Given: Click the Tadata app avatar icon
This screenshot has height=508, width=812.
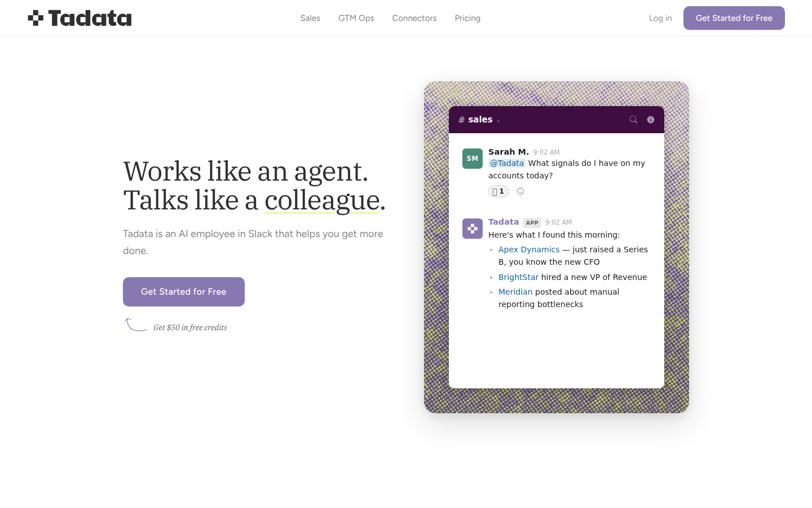Looking at the screenshot, I should pos(473,229).
